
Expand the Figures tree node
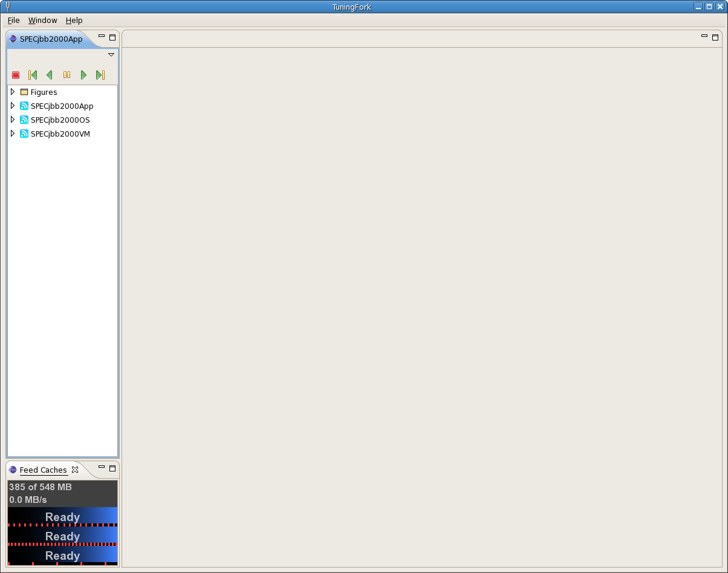[x=13, y=92]
